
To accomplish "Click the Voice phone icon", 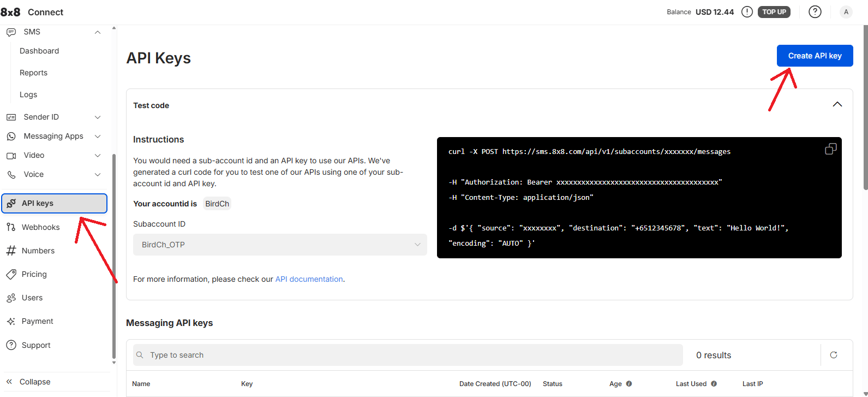I will click(11, 175).
